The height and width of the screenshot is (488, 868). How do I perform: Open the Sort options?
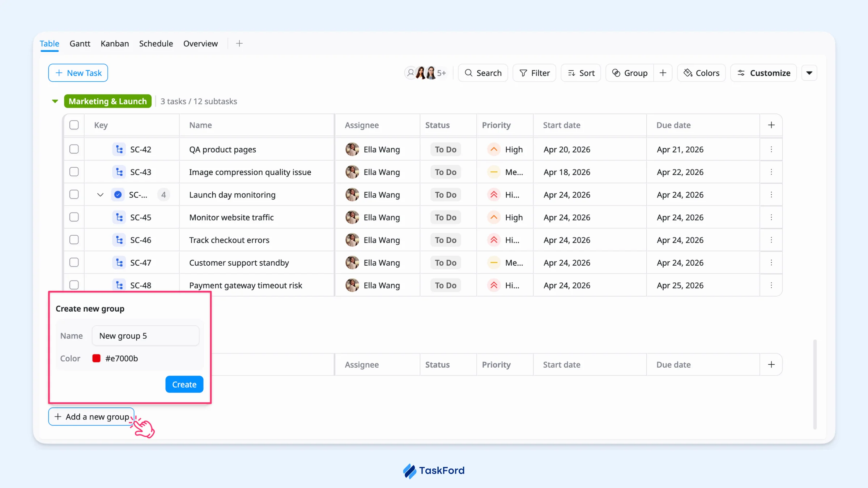point(581,73)
